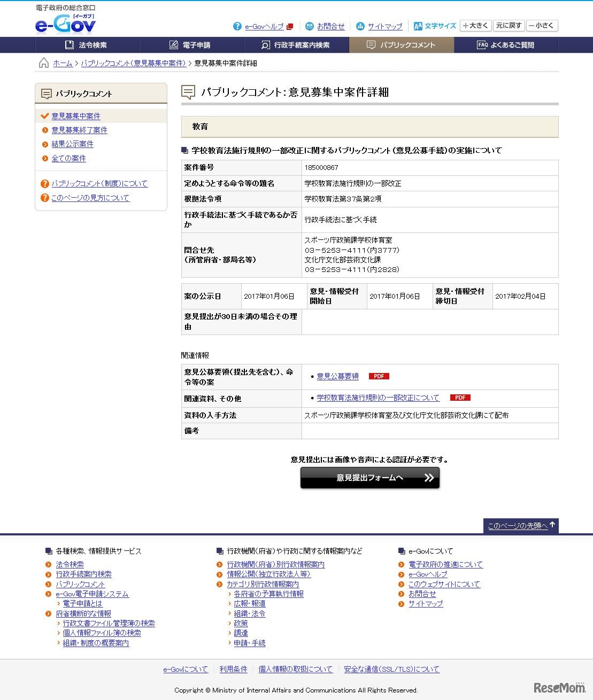
Task: Click the 元に戻す button
Action: 509,26
